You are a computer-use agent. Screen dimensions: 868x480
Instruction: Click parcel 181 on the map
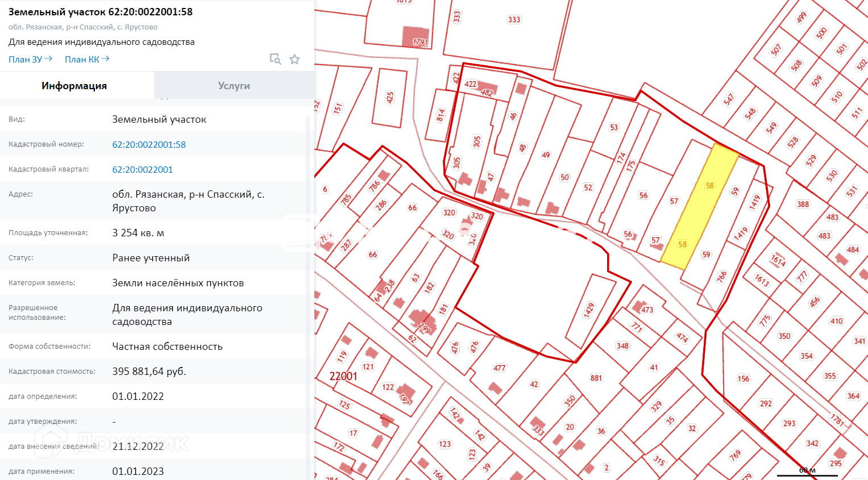(x=444, y=310)
